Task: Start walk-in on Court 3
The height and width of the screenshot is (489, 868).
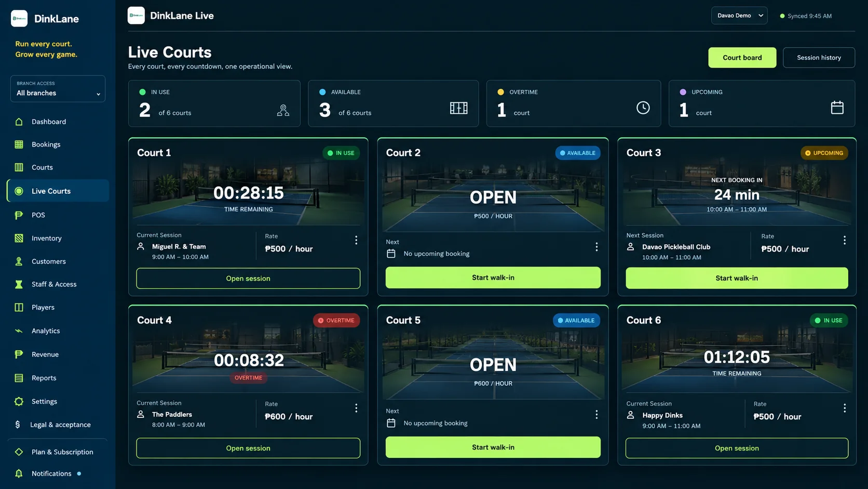Action: [737, 278]
